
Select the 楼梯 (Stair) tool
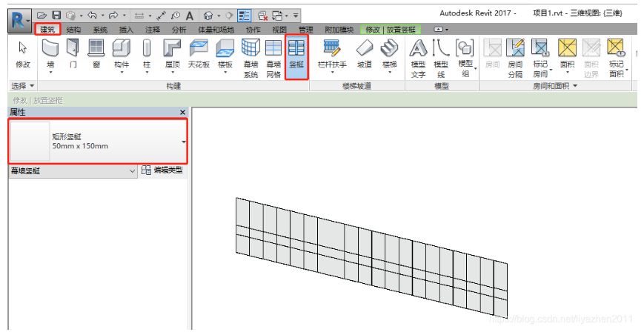(389, 56)
